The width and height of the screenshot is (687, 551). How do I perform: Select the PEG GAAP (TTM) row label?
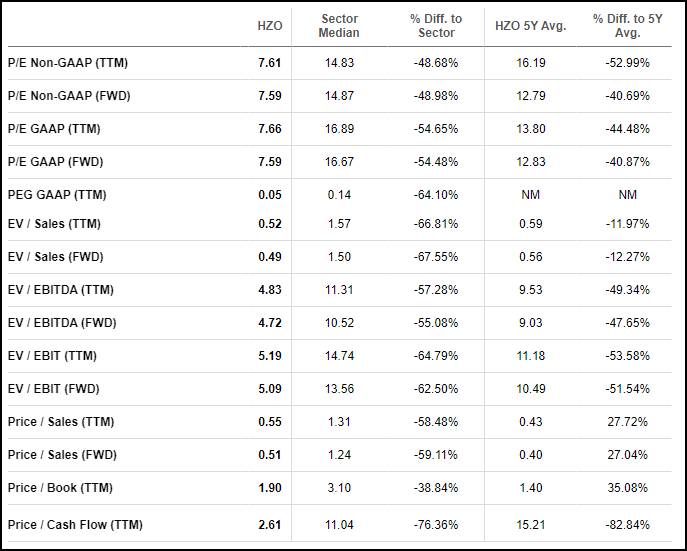57,195
